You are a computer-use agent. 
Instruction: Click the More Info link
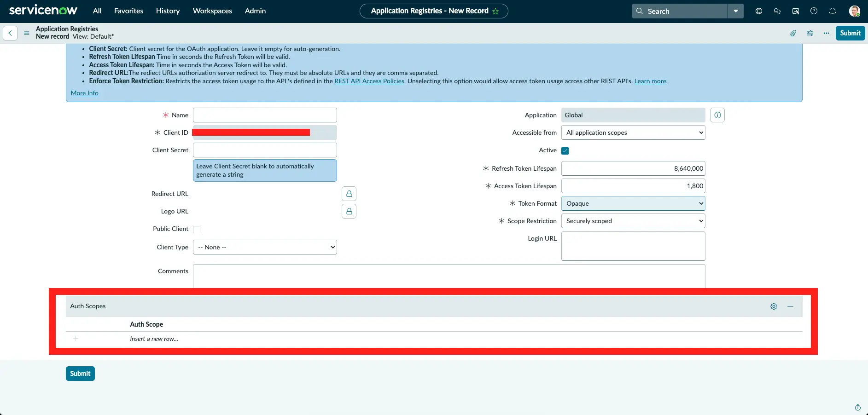pos(85,93)
